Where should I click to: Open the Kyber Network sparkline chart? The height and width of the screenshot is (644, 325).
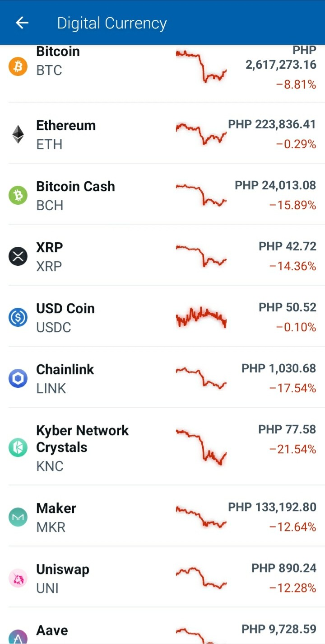(201, 447)
